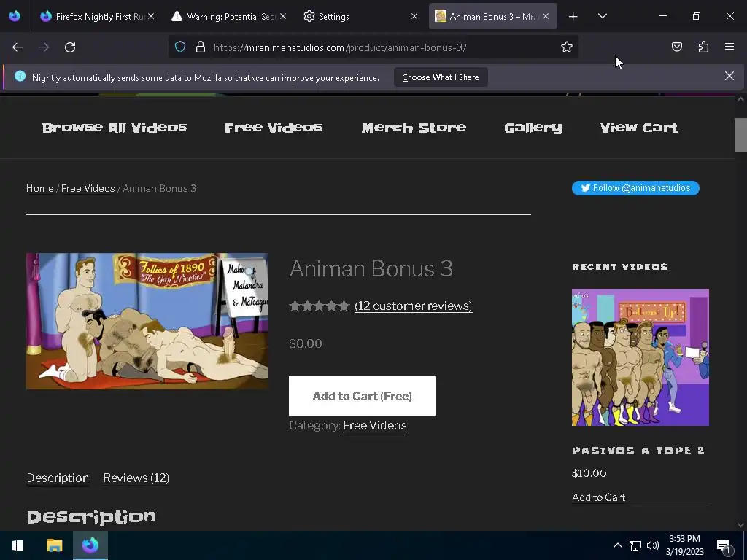This screenshot has width=747, height=560.
Task: Open network status tray icon
Action: (635, 545)
